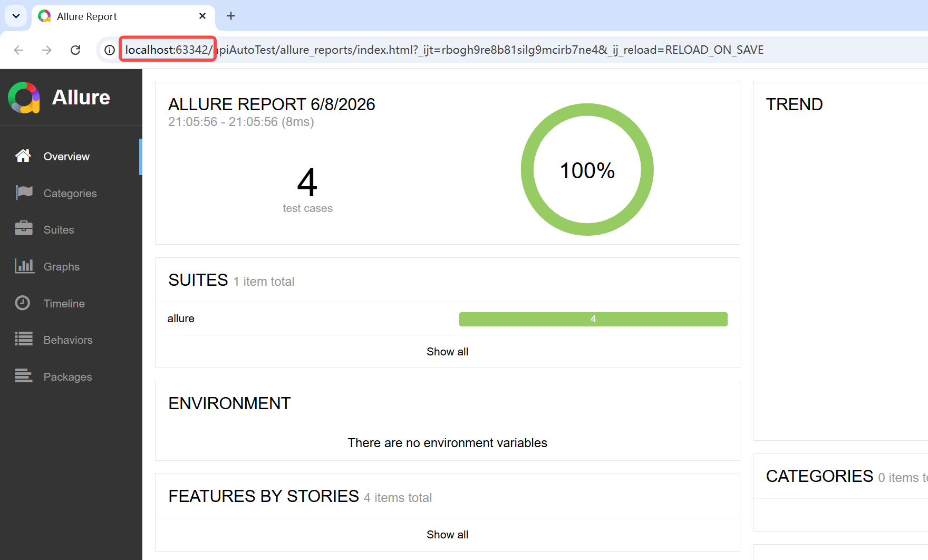The width and height of the screenshot is (928, 560).
Task: Click the CATEGORIES widget heading
Action: click(x=819, y=476)
